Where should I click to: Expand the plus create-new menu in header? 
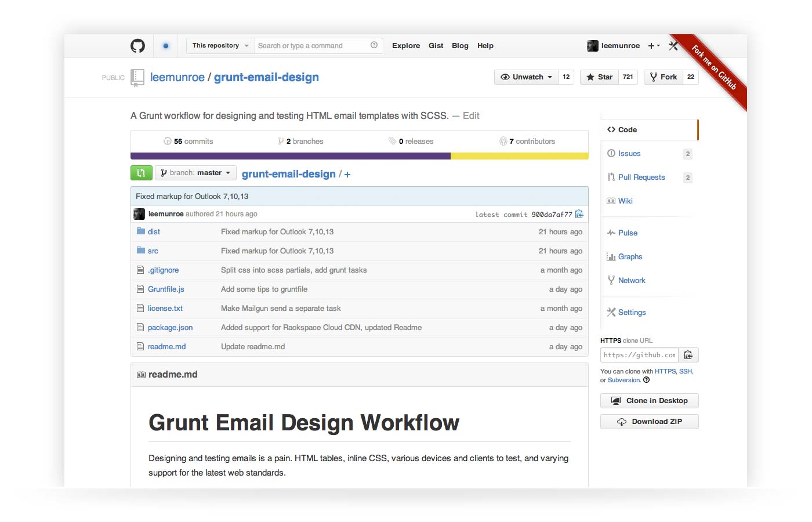point(654,46)
